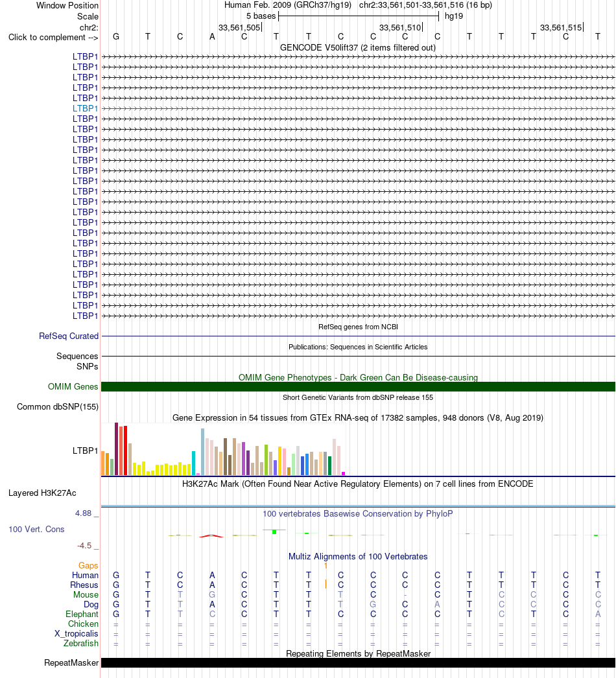Click position marker 33,561,515
This screenshot has width=616, height=678.
561,28
